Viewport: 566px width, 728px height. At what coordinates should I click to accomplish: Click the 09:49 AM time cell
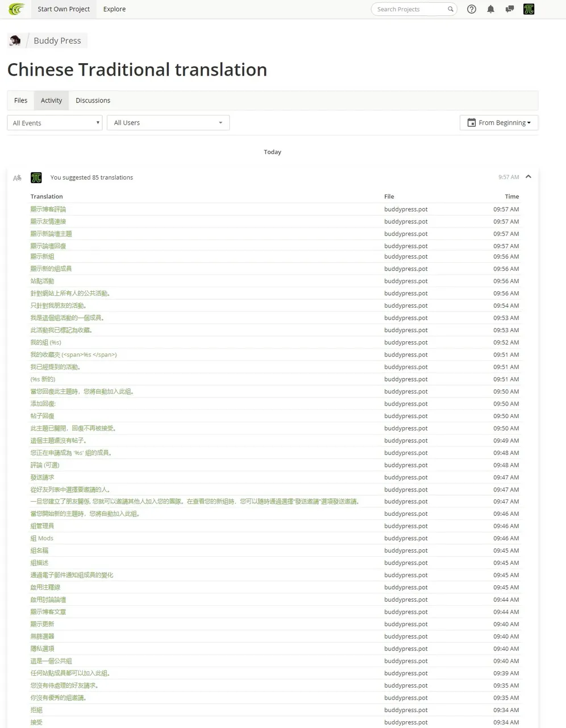point(506,441)
